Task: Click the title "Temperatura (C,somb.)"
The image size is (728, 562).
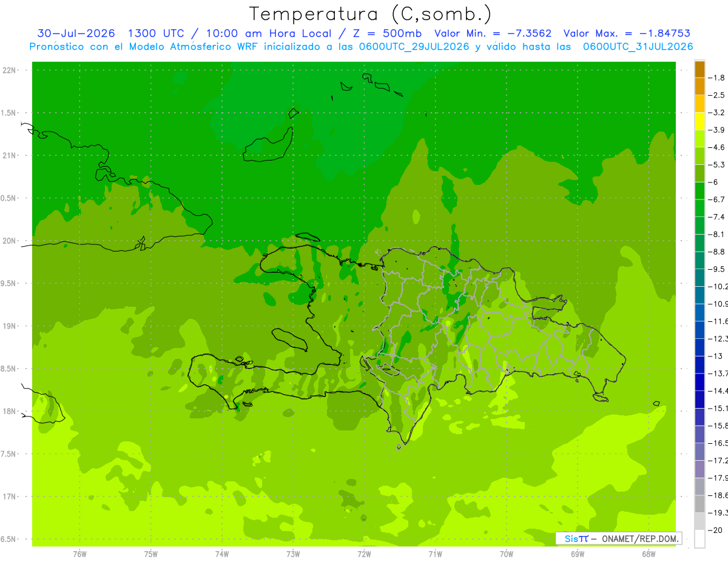Action: click(371, 15)
